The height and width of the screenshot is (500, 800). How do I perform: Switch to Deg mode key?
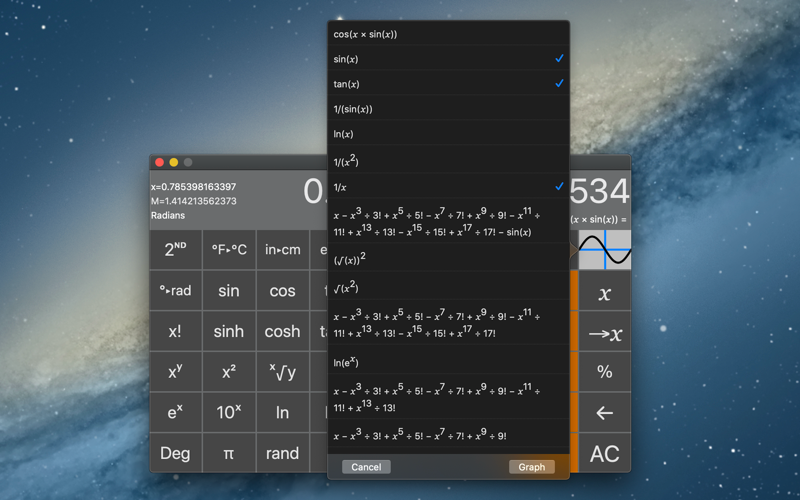pyautogui.click(x=176, y=453)
